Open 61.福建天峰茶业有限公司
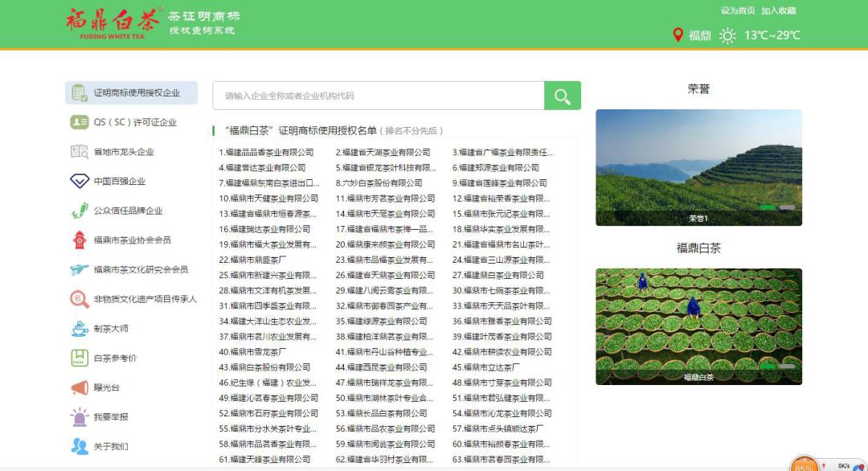Viewport: 868px width, 471px height. [264, 460]
